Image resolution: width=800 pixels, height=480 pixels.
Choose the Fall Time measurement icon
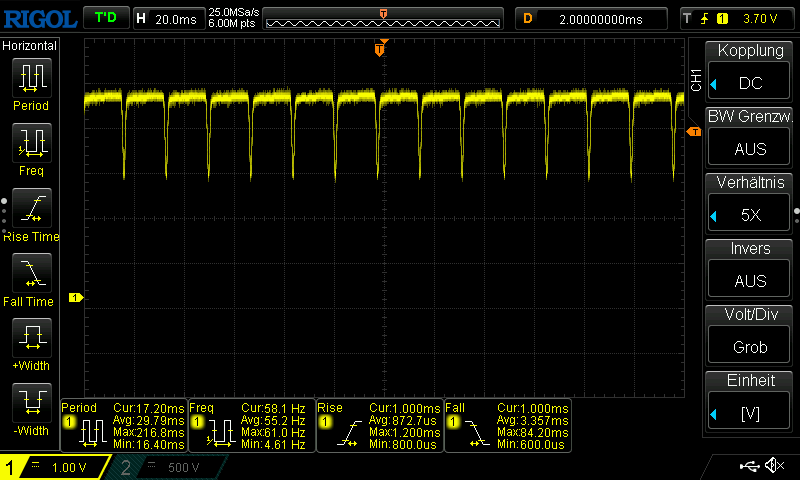(x=30, y=272)
